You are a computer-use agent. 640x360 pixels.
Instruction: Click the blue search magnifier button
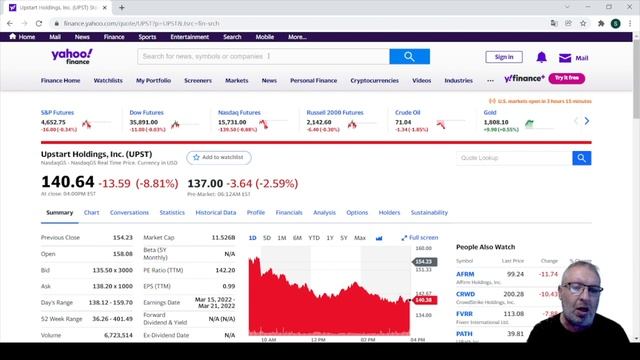409,56
